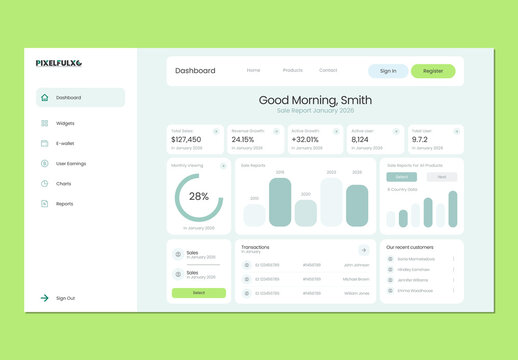Open the dots menu for second recent customer

tap(454, 269)
